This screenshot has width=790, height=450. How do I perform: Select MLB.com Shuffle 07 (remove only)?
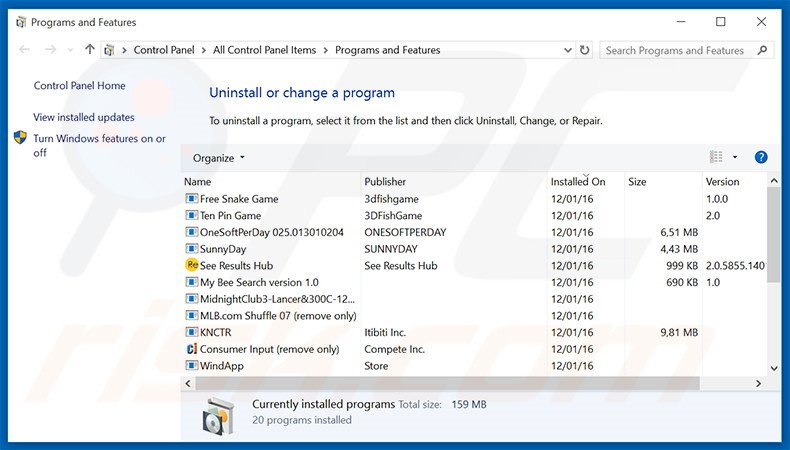(278, 315)
